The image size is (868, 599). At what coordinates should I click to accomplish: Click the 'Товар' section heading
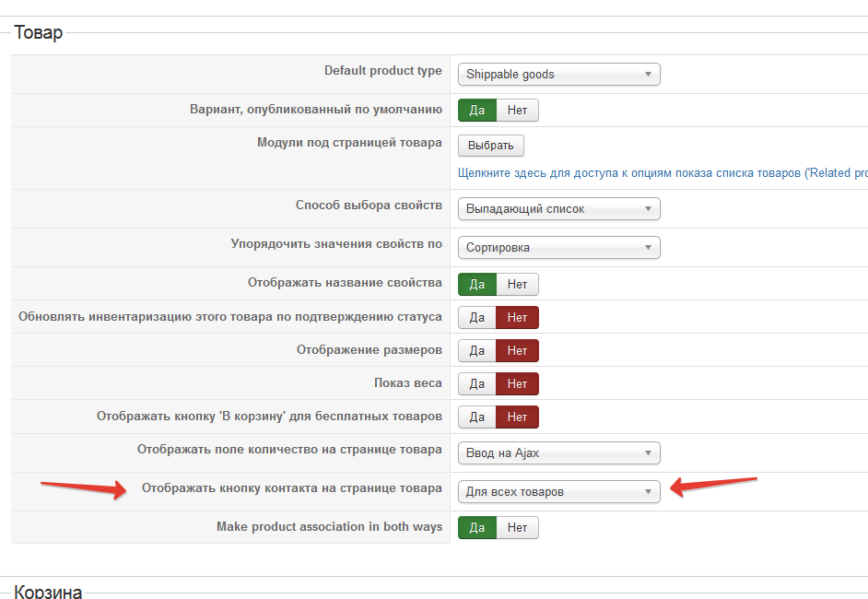38,32
